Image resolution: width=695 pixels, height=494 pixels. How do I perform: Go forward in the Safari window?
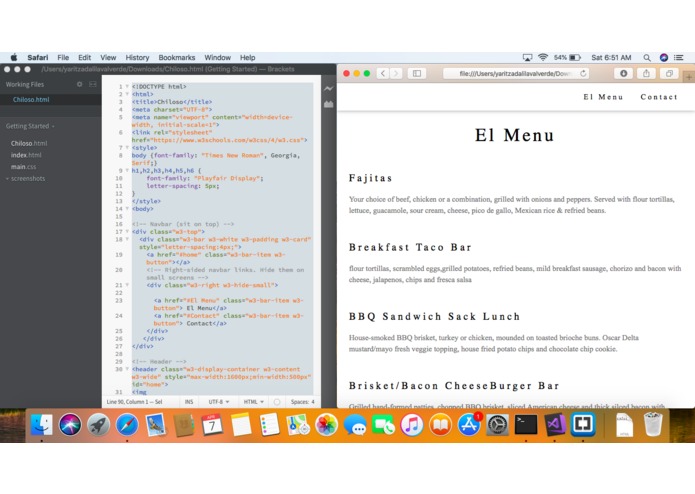tap(396, 74)
